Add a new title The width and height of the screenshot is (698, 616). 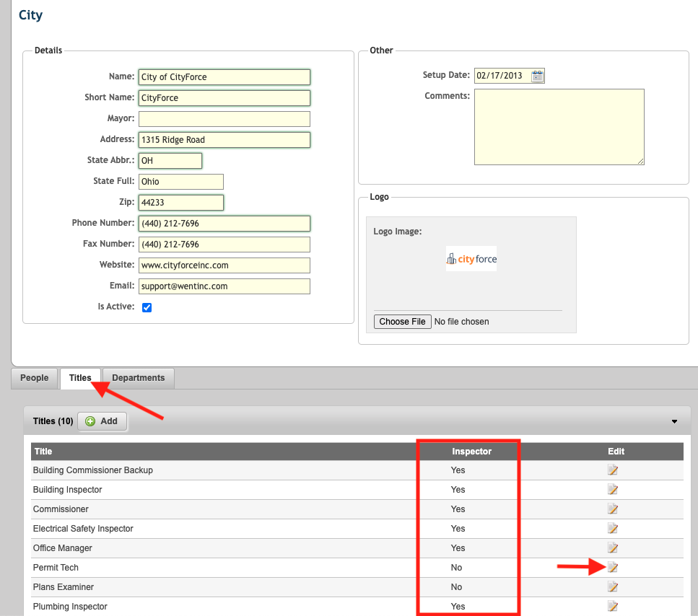(102, 421)
